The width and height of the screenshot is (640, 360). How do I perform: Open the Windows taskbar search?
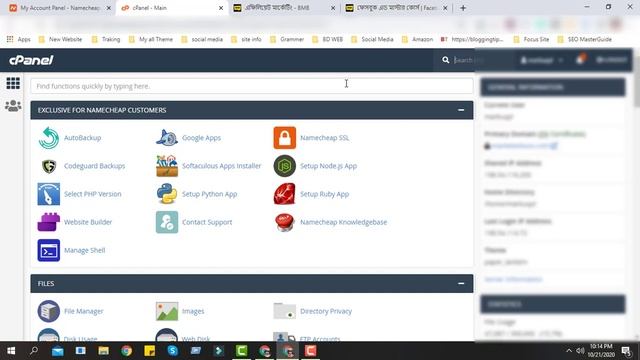click(34, 351)
